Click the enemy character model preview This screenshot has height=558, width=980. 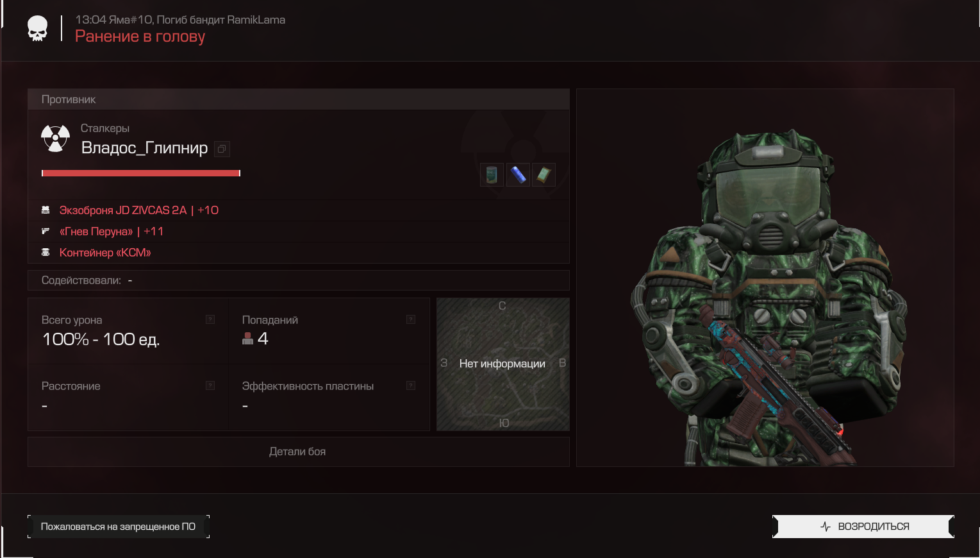coord(765,278)
